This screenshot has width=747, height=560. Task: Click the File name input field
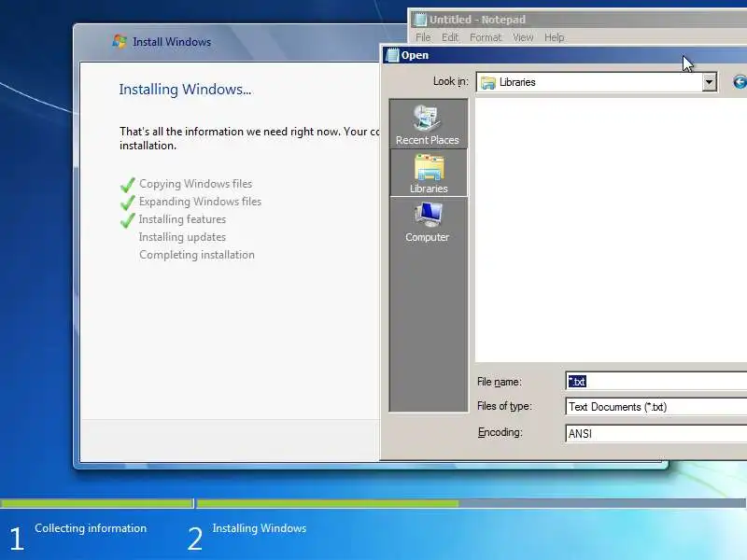(x=656, y=382)
